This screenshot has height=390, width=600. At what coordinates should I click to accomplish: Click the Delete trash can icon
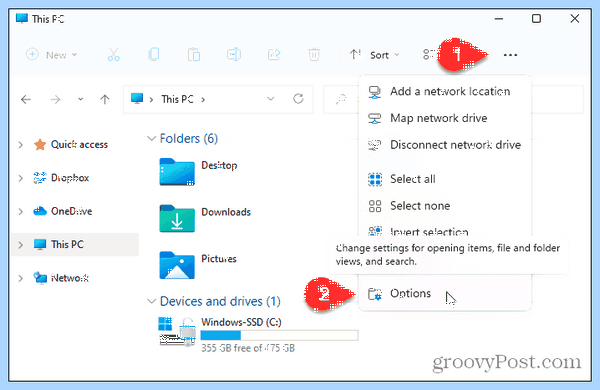click(x=314, y=55)
